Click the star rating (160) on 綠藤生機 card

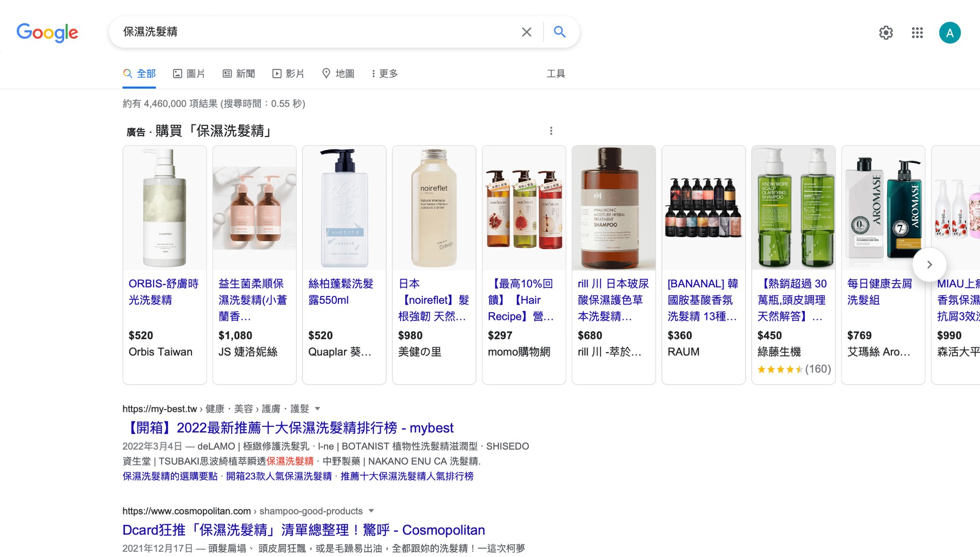tap(794, 369)
